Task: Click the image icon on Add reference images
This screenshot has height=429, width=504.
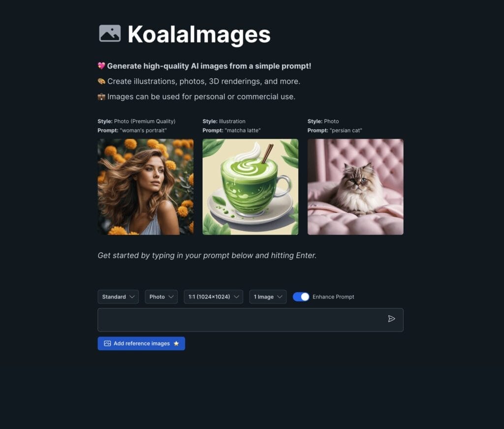Action: pyautogui.click(x=107, y=343)
